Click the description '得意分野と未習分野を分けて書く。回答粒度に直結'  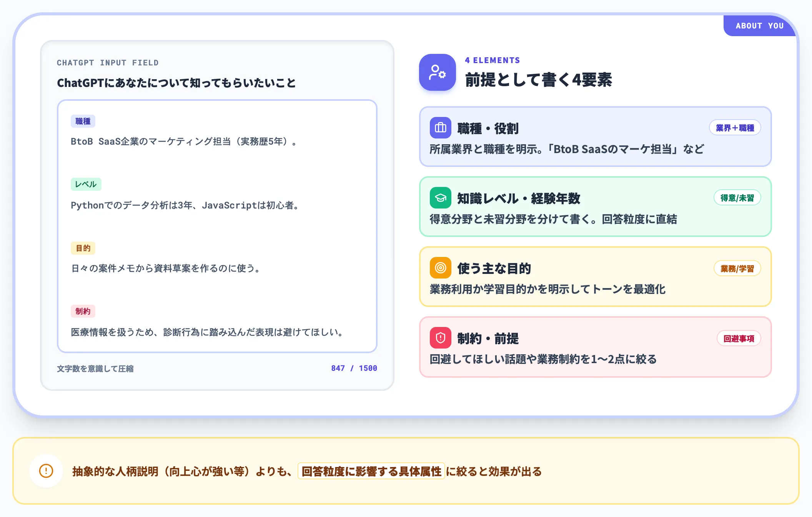[553, 219]
